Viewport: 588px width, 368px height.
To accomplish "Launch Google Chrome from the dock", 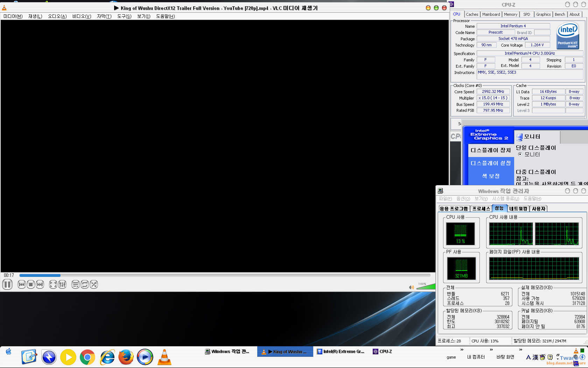I will tap(87, 357).
